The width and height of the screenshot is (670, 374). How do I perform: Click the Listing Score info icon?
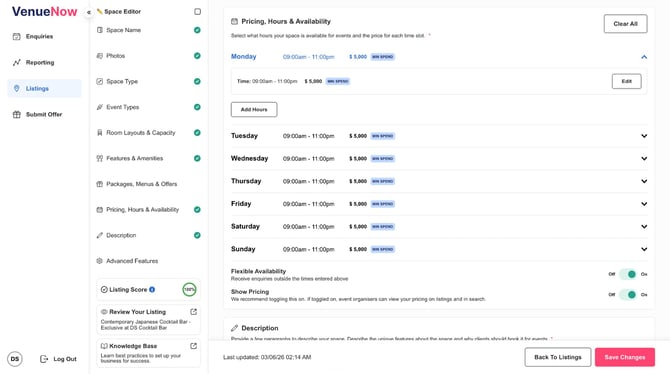[152, 289]
